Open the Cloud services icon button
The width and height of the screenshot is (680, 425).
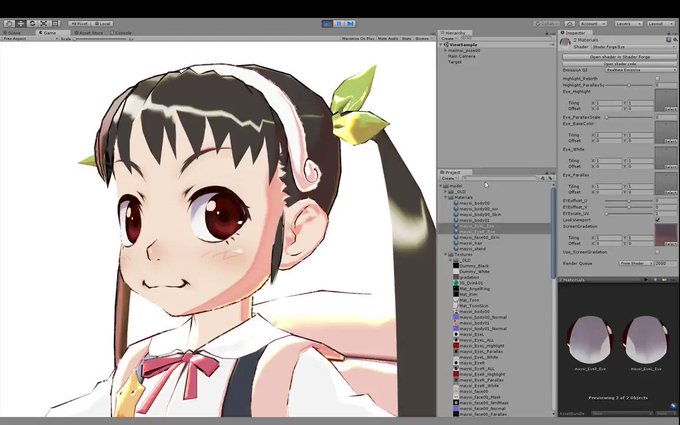tap(570, 23)
